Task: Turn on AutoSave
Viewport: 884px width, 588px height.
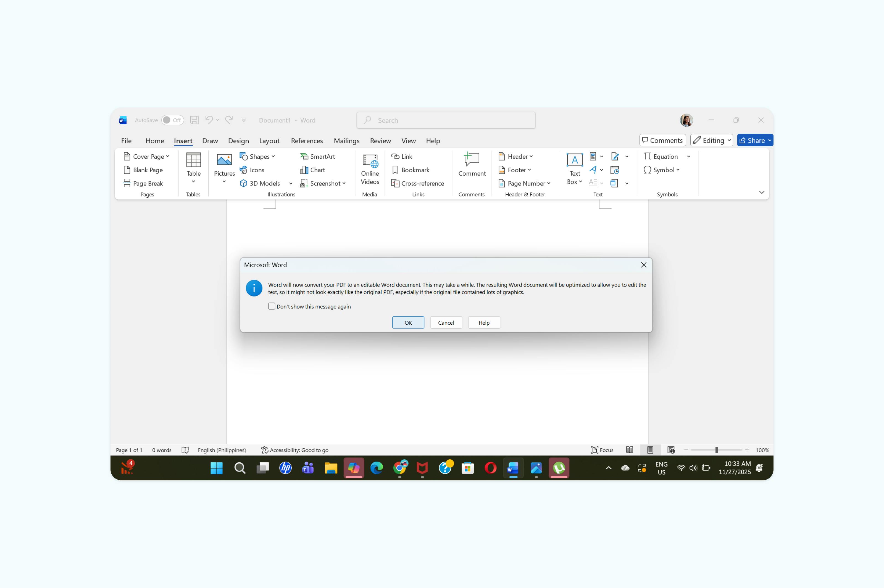Action: (172, 120)
